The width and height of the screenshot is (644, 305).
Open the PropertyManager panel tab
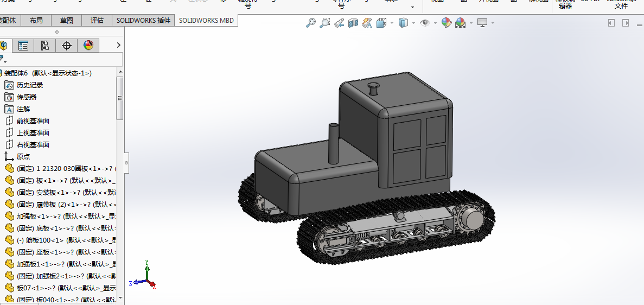tap(23, 45)
